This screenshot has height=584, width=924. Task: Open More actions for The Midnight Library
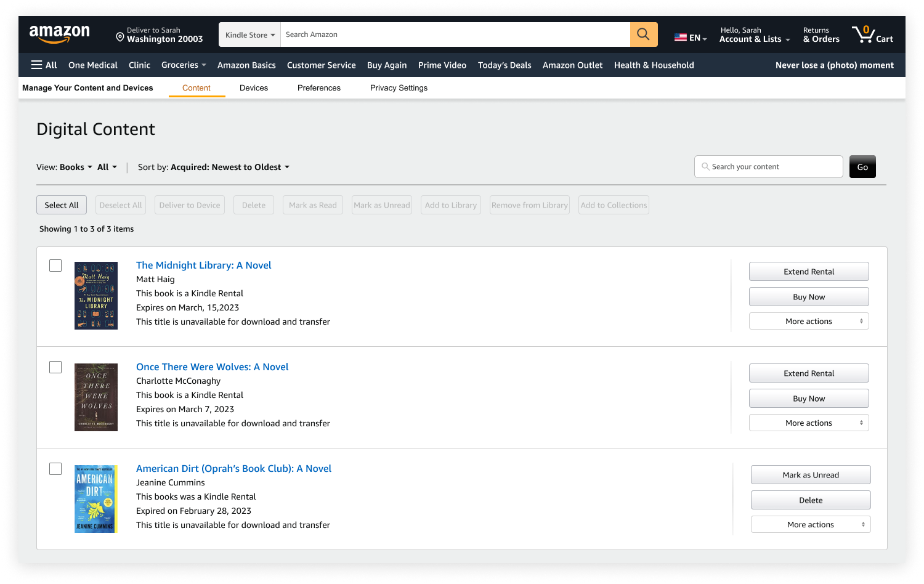point(809,321)
